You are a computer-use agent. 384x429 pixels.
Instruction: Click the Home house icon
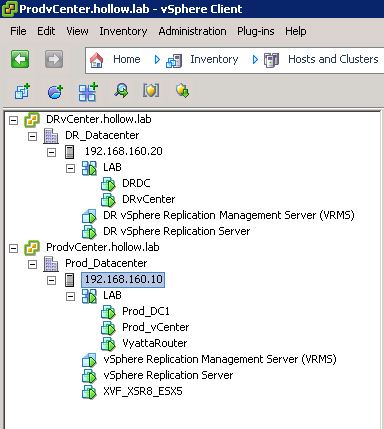click(x=97, y=60)
